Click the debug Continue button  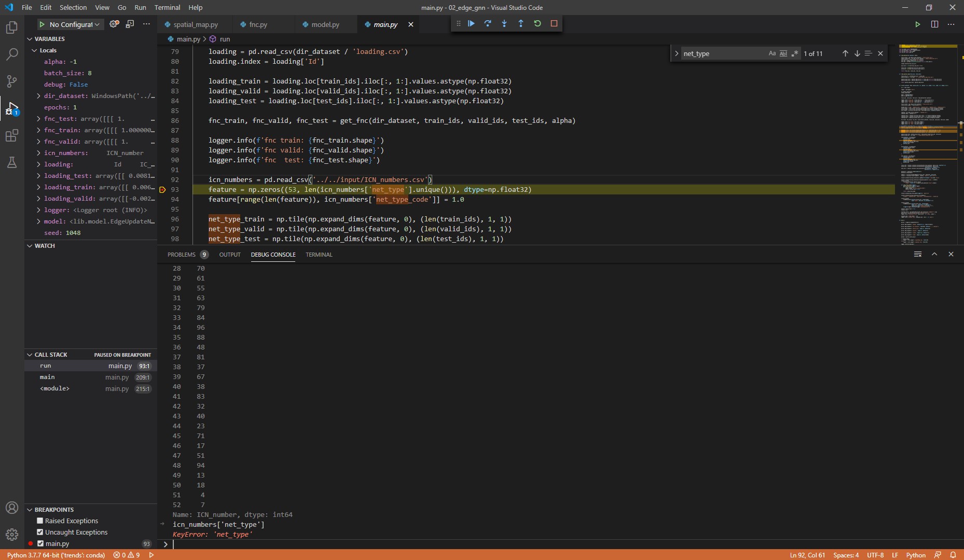coord(471,23)
